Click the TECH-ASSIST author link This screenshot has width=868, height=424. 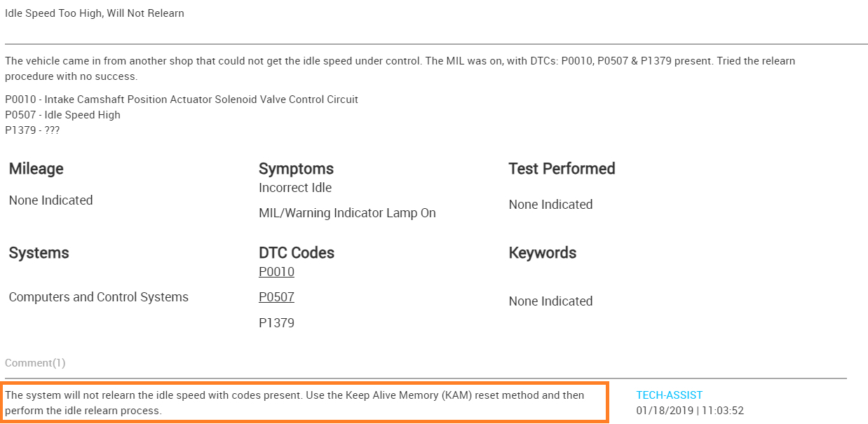pyautogui.click(x=669, y=395)
